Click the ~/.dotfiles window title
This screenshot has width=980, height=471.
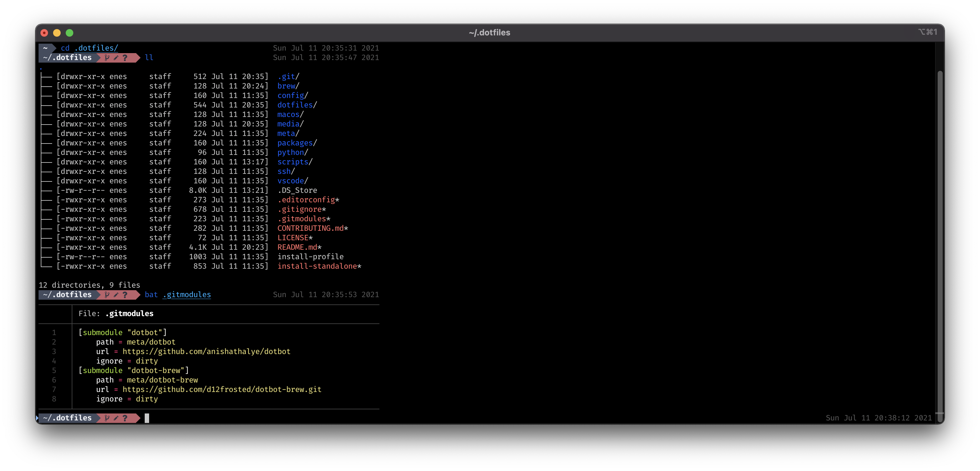[x=489, y=33]
